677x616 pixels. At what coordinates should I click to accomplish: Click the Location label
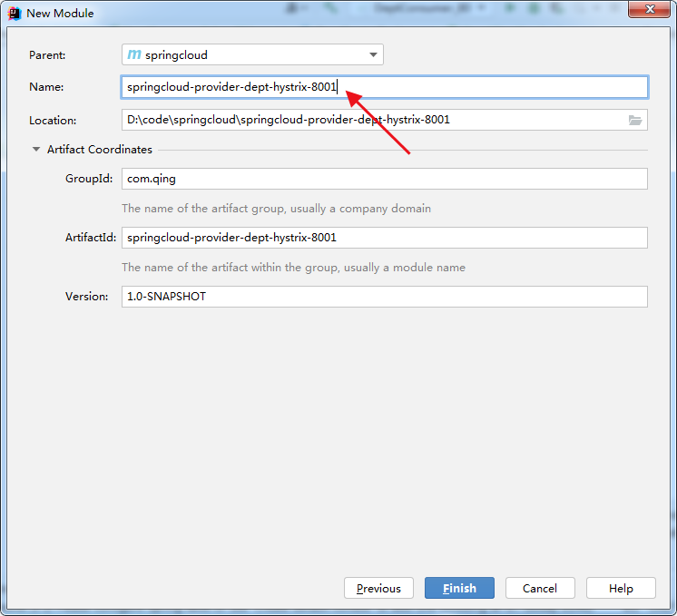[x=53, y=121]
